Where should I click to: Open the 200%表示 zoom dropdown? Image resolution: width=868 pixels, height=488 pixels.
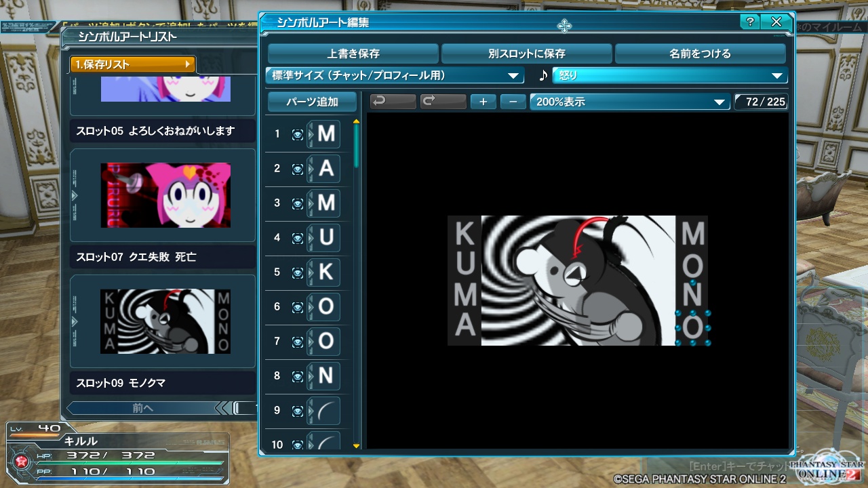pos(630,102)
